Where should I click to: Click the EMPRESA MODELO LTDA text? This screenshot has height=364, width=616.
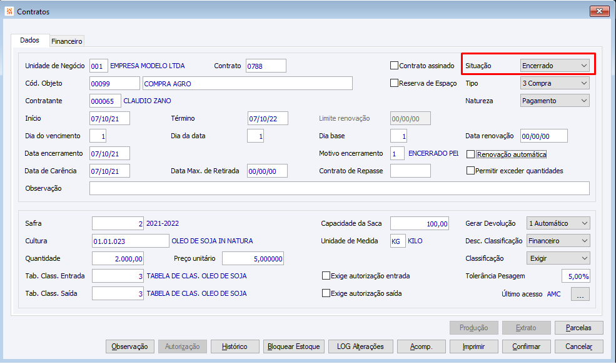tap(148, 66)
